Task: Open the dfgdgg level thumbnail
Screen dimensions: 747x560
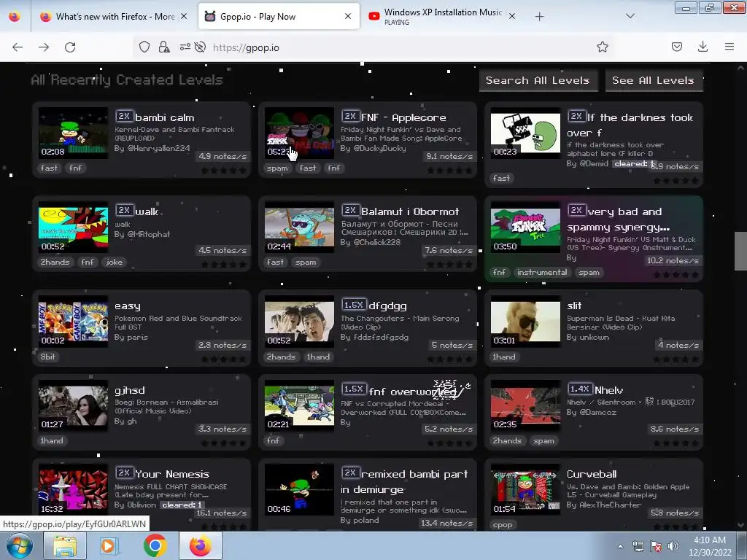Action: coord(299,322)
